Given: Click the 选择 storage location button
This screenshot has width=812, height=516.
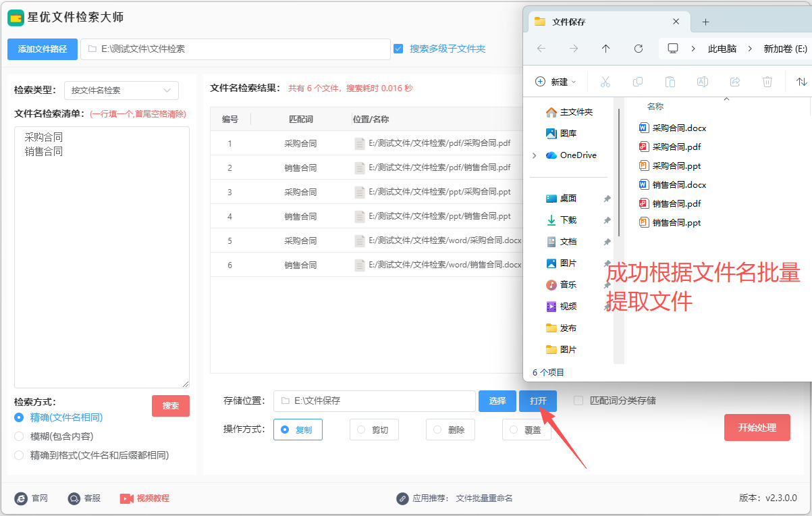Looking at the screenshot, I should [x=497, y=401].
